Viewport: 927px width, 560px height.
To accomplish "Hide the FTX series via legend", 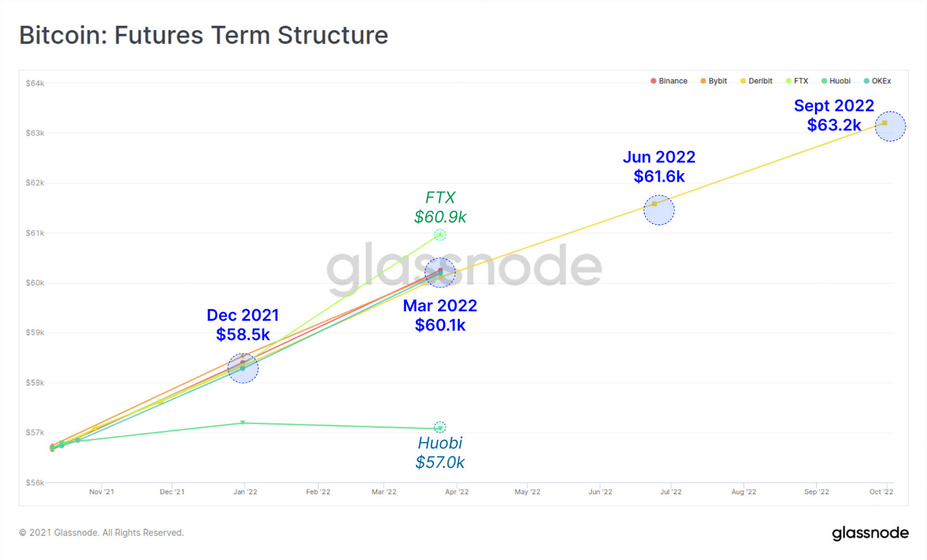I will (x=797, y=81).
